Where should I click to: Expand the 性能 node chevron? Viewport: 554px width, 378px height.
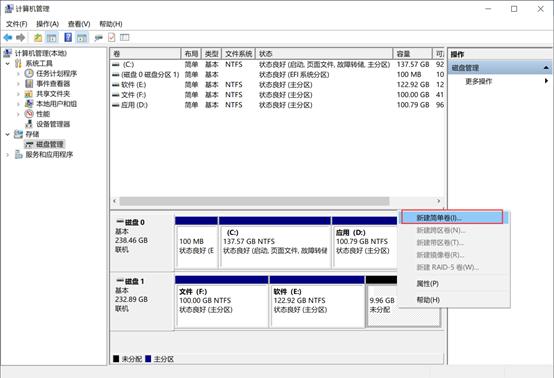(x=19, y=114)
